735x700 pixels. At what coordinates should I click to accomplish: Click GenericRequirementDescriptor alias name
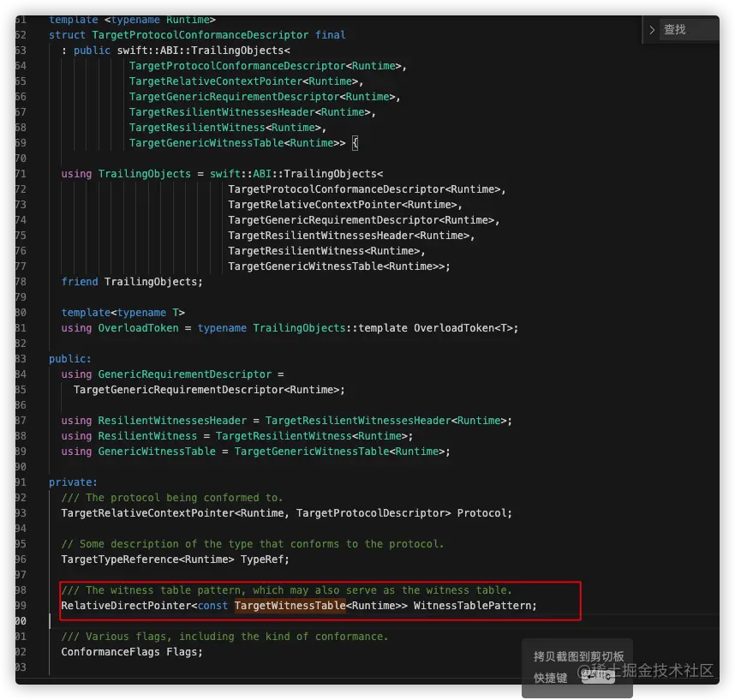pyautogui.click(x=185, y=374)
